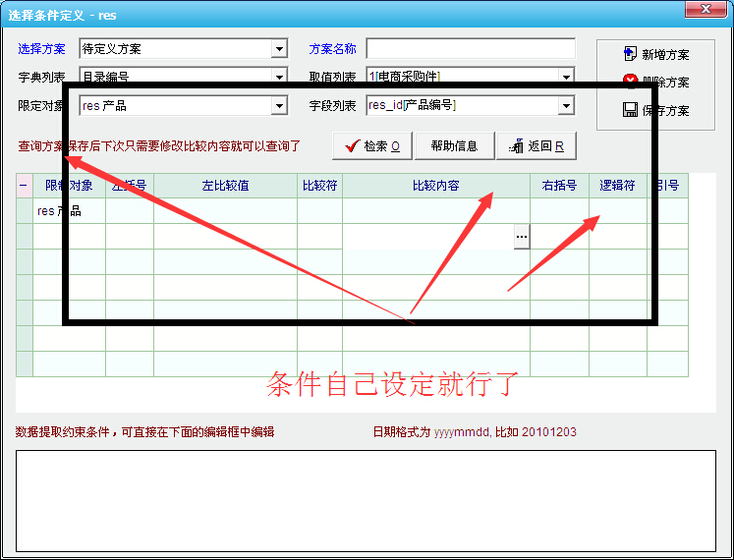Expand the 选择方案 dropdown
The image size is (734, 560).
[280, 49]
